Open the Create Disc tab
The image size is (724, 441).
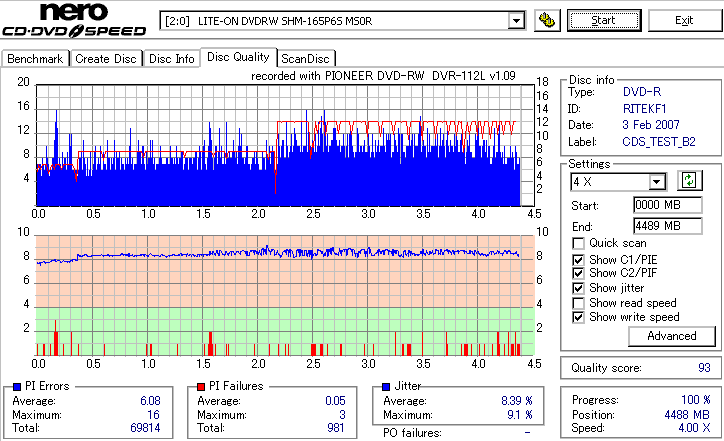(x=106, y=59)
